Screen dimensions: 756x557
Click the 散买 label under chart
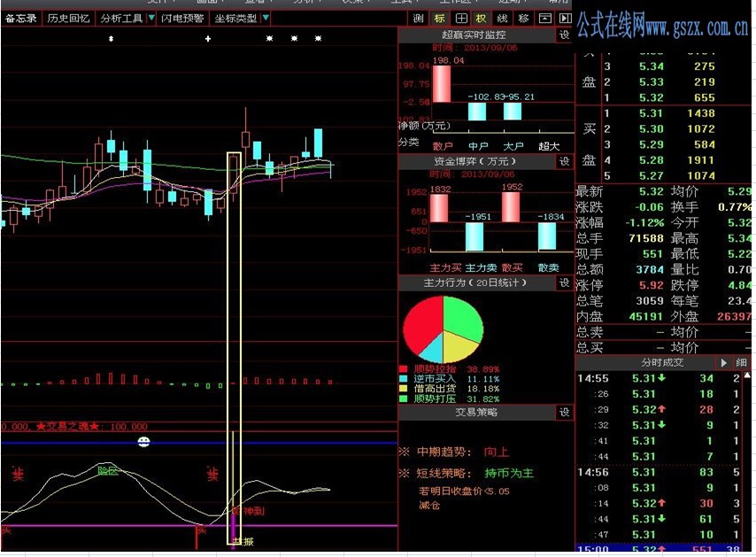pos(512,268)
